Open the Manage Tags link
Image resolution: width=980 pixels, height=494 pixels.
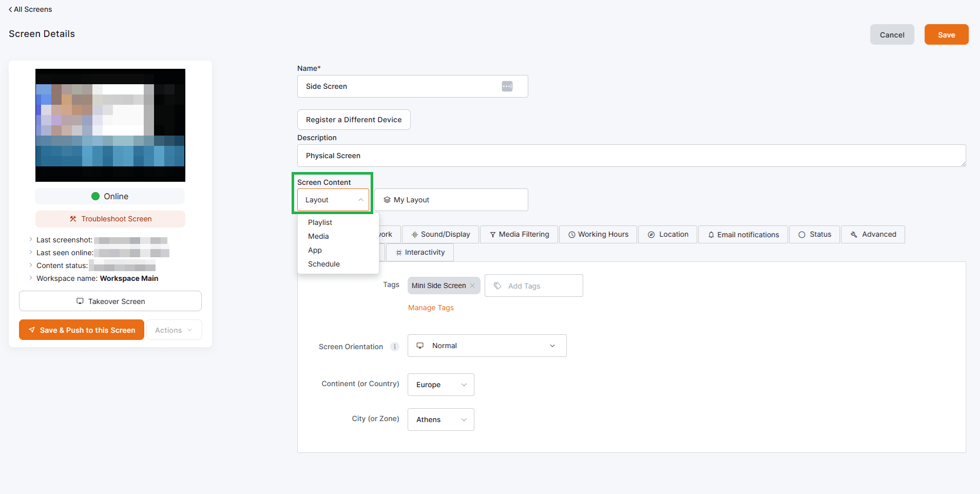click(x=431, y=308)
